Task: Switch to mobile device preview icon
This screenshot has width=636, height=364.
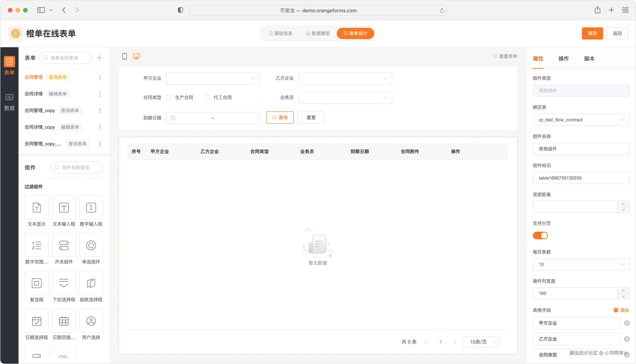Action: [124, 56]
